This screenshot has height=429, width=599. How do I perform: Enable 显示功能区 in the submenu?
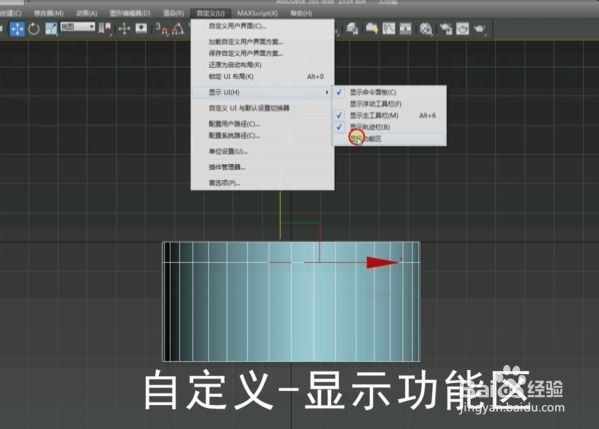(389, 139)
